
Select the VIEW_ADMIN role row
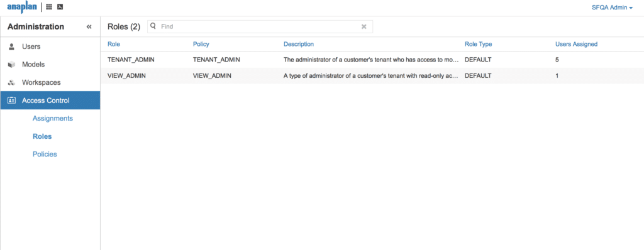[372, 76]
